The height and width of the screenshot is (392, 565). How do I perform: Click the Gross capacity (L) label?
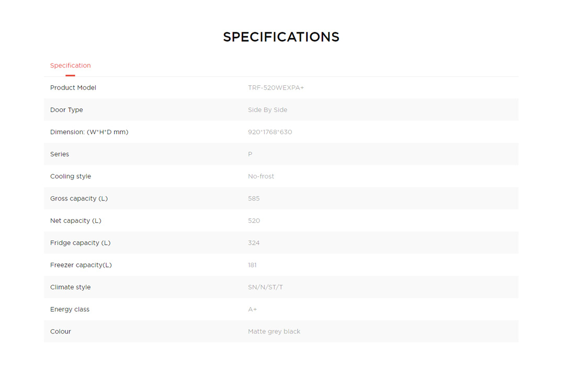[79, 198]
